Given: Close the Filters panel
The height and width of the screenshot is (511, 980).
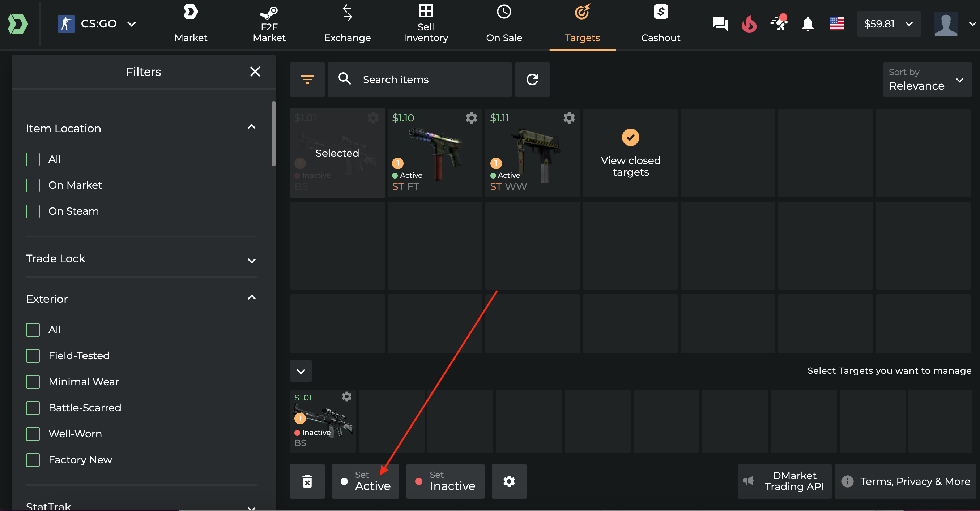Looking at the screenshot, I should pyautogui.click(x=255, y=72).
